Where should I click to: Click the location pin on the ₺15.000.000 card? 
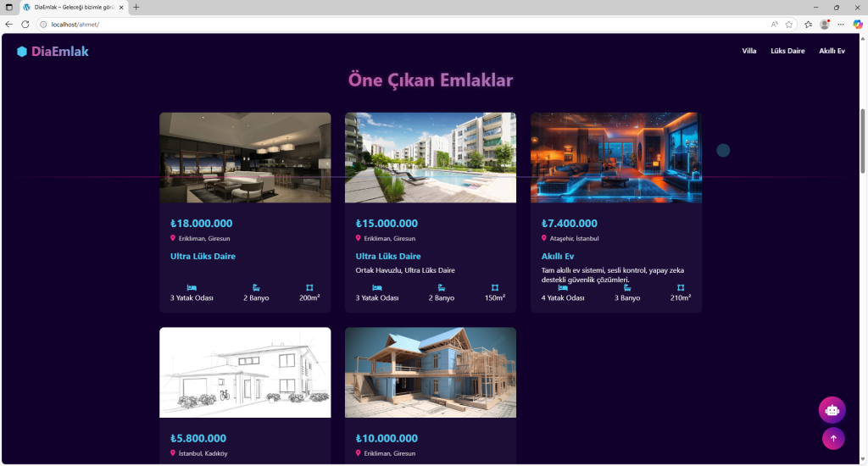359,238
